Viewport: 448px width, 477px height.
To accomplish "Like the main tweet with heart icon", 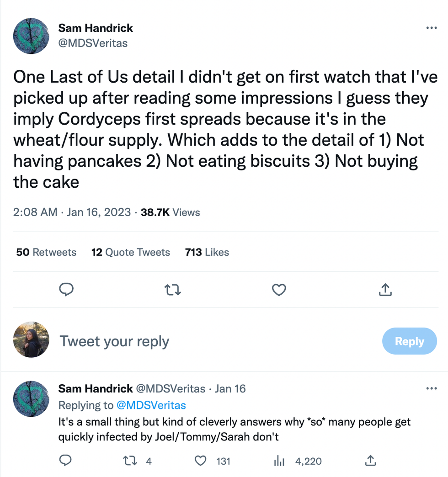I will coord(279,289).
